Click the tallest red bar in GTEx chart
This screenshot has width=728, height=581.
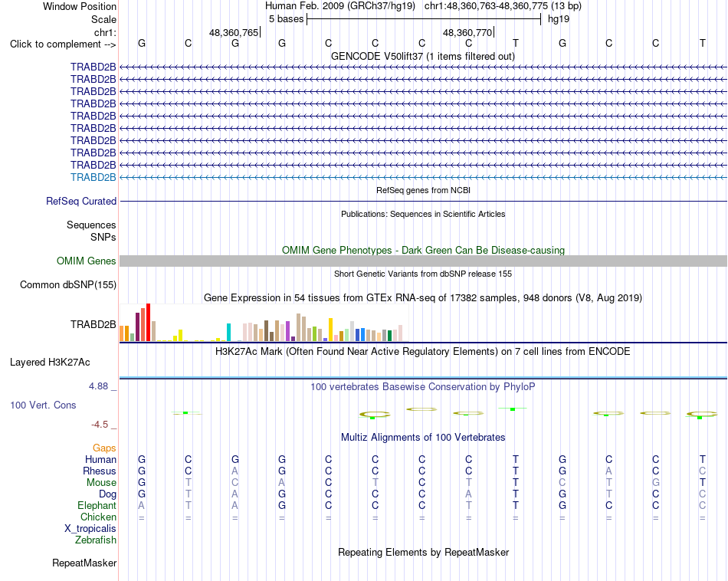click(x=149, y=323)
